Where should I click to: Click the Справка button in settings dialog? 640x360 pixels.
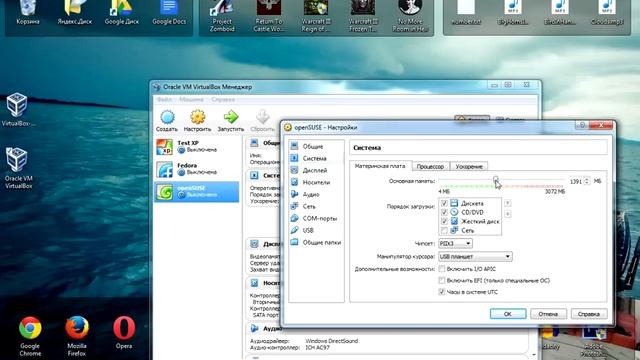589,314
